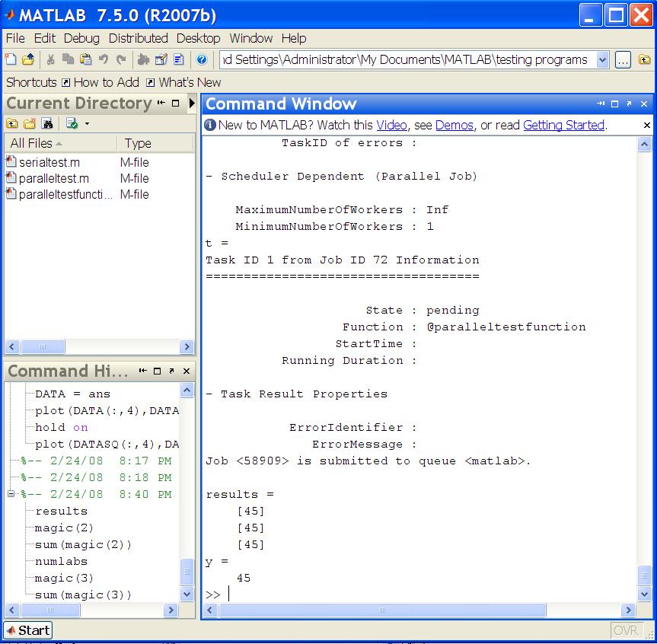Click the Getting Started link
The height and width of the screenshot is (644, 657).
coord(563,125)
